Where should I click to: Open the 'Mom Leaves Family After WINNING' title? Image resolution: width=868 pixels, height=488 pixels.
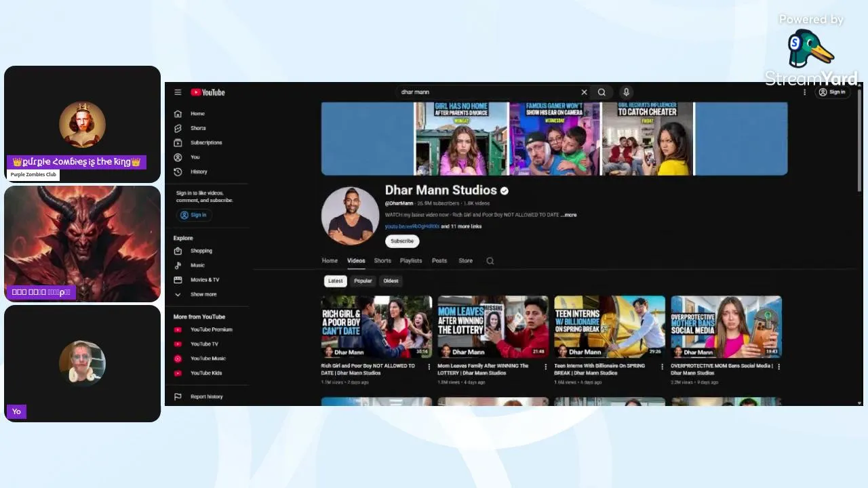click(483, 369)
